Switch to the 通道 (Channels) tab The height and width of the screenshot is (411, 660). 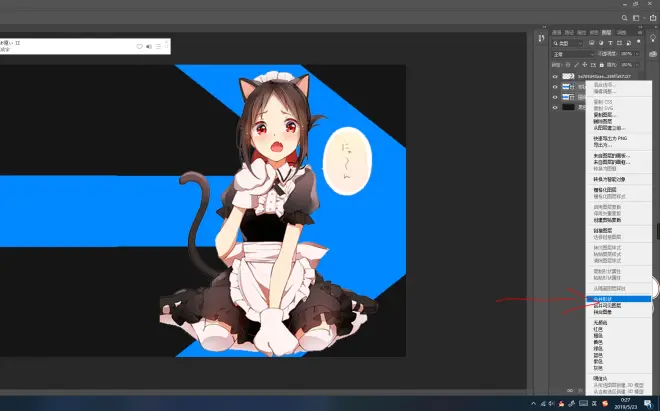click(x=556, y=32)
